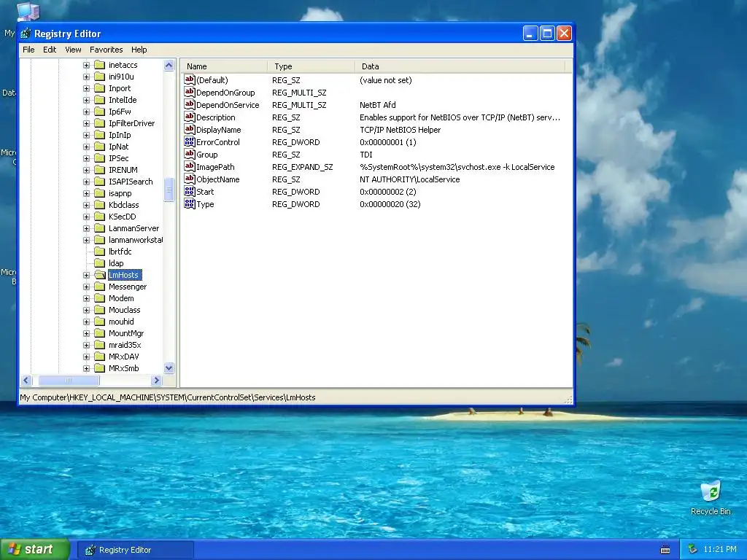Click the status bar registry path
Screen dimensions: 747x560
pos(168,397)
